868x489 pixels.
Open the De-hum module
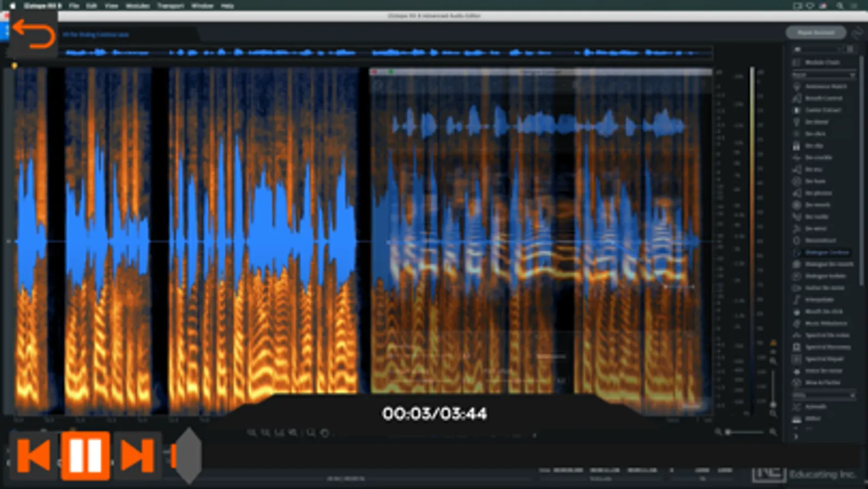810,181
